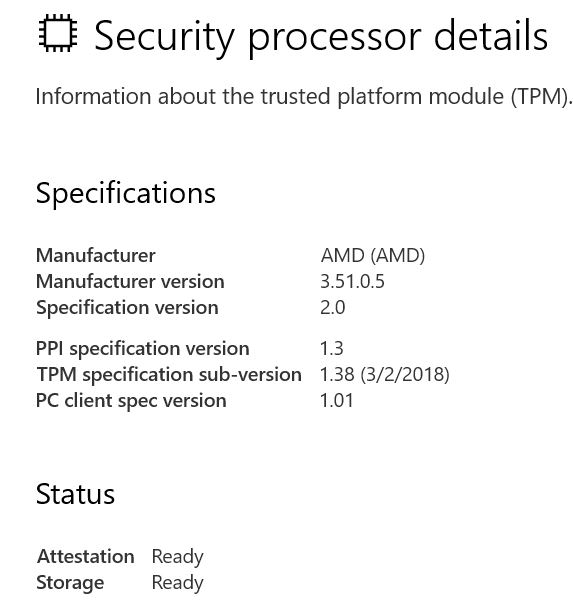573x610 pixels.
Task: Click the Ready value next to Storage
Action: 177,583
